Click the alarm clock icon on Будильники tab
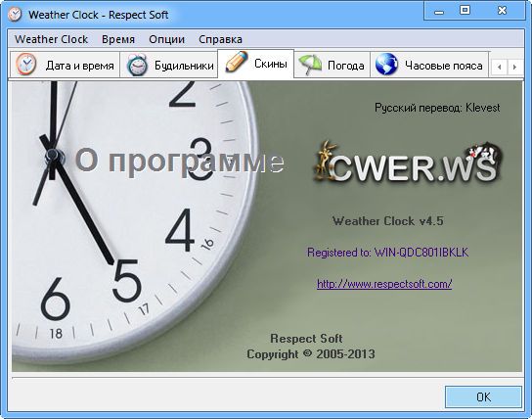 coord(137,65)
